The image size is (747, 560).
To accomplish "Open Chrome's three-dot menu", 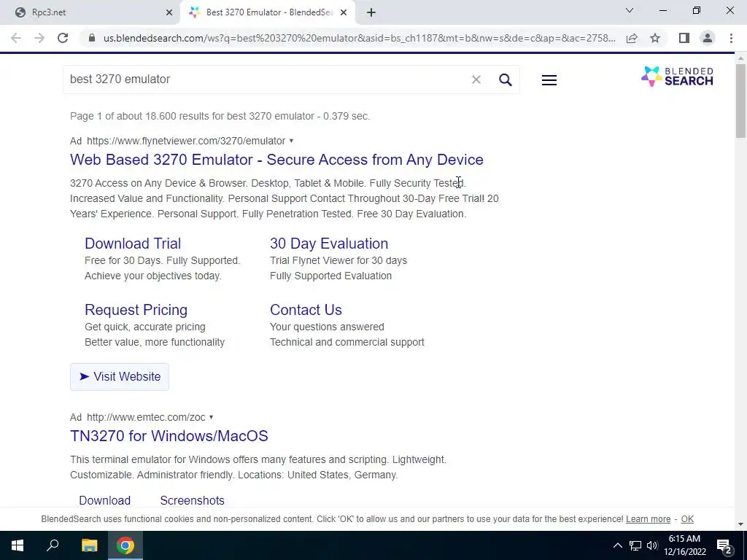I will click(x=731, y=38).
